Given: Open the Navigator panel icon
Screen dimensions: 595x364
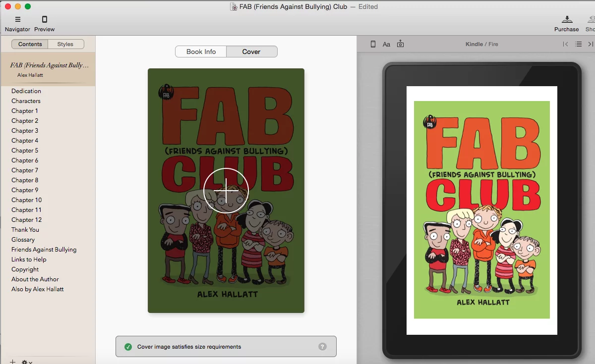Looking at the screenshot, I should pos(17,20).
